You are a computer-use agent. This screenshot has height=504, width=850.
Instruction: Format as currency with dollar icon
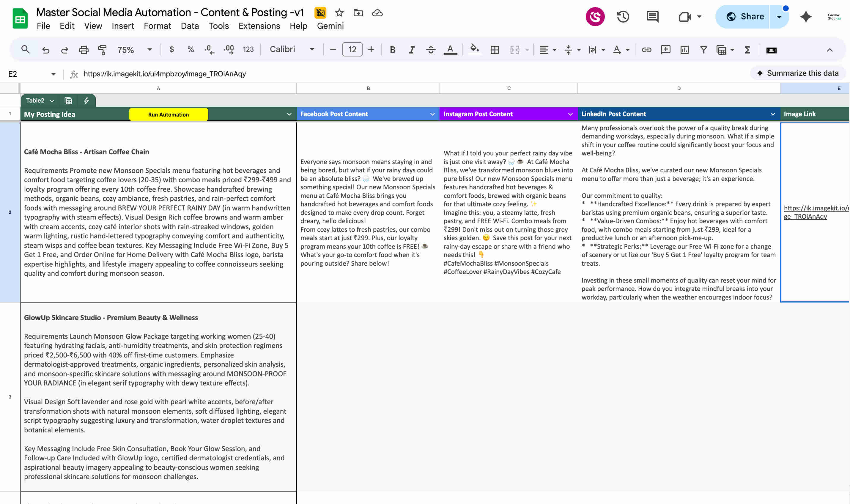[172, 50]
